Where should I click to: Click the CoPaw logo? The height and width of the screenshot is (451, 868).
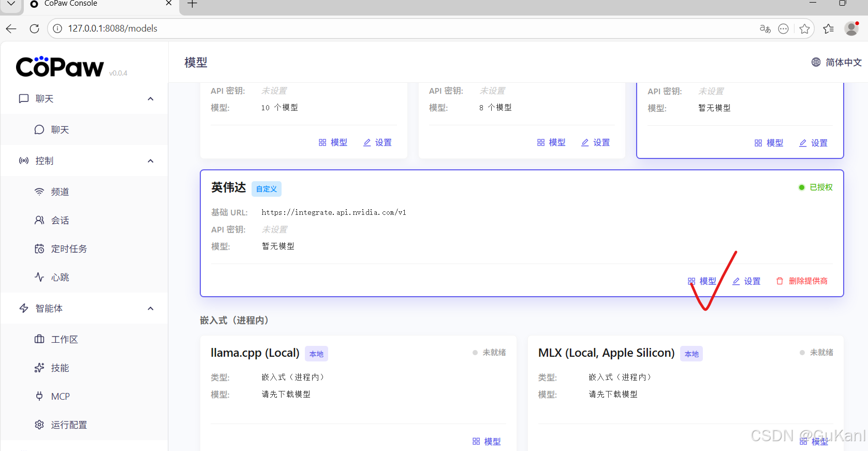(x=60, y=67)
